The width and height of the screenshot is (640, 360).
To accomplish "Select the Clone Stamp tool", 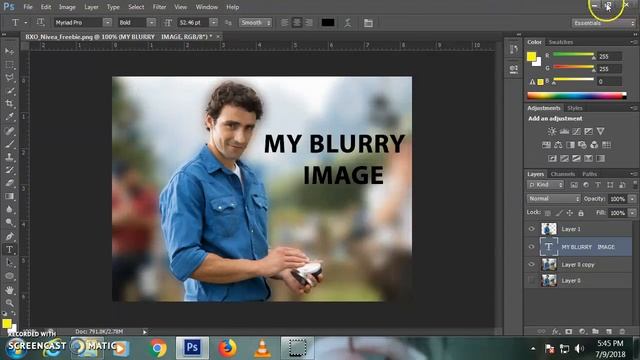I will tap(9, 157).
